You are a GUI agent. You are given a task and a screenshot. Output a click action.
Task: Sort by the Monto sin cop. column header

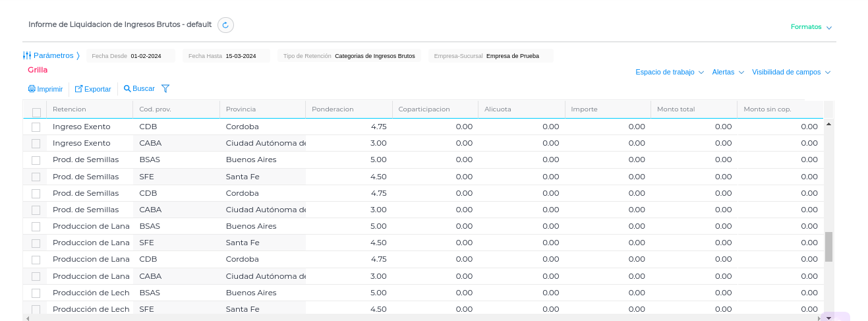click(780, 109)
